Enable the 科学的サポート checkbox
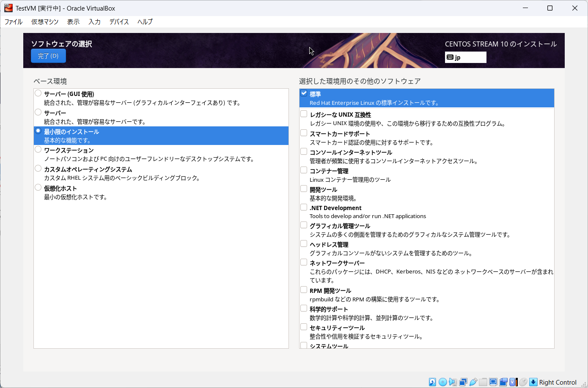This screenshot has width=588, height=388. tap(304, 309)
